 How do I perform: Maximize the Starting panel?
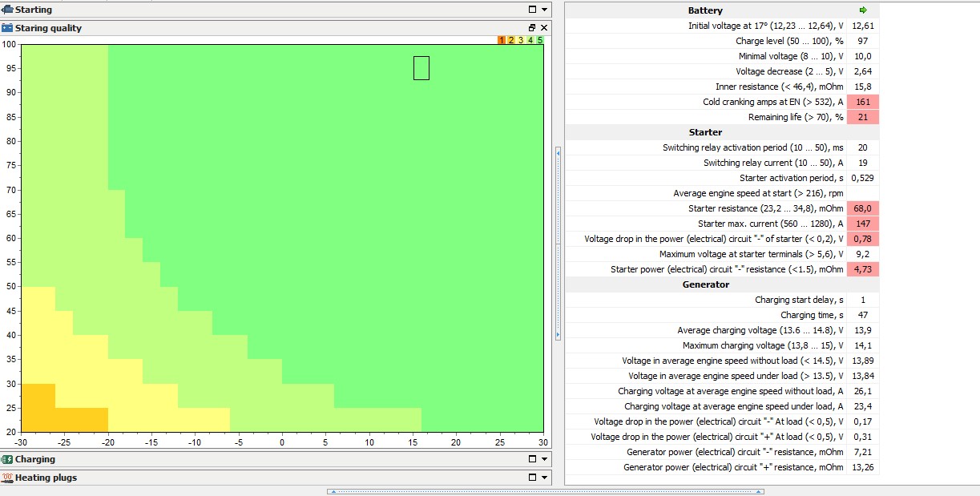[x=532, y=10]
